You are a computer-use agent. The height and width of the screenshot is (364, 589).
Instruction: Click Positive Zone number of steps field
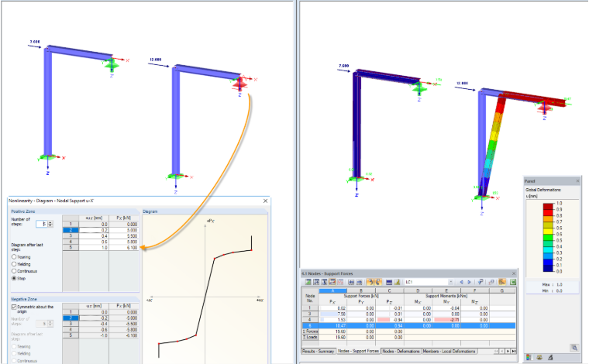(42, 224)
